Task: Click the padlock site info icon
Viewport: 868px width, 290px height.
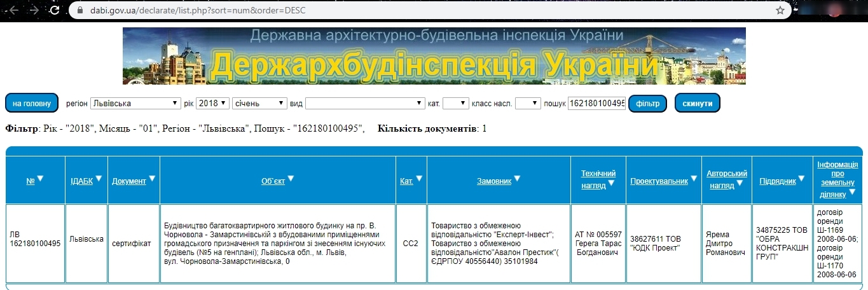Action: [x=79, y=10]
